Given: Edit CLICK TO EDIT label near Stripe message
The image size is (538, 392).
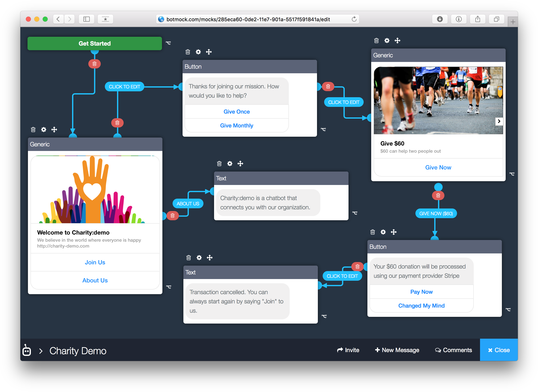Looking at the screenshot, I should (342, 276).
